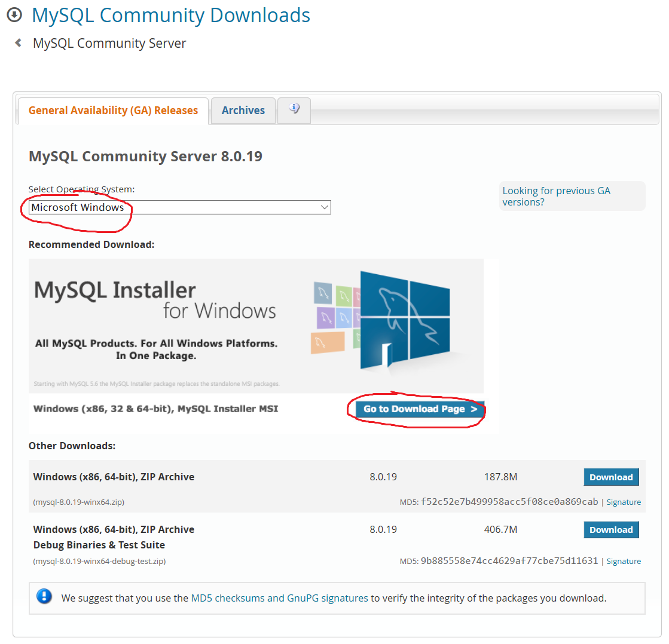This screenshot has width=669, height=644.
Task: Click the Debug Binaries & Test Suite title
Action: tap(99, 545)
